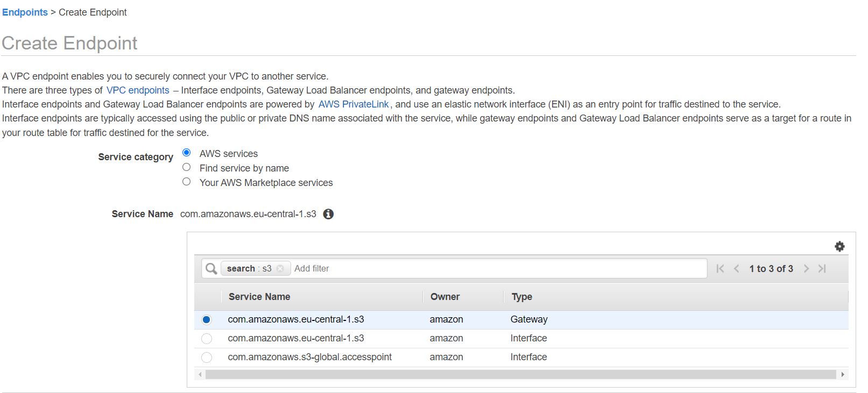This screenshot has height=393, width=868.
Task: Sort by Type column header
Action: tap(522, 297)
